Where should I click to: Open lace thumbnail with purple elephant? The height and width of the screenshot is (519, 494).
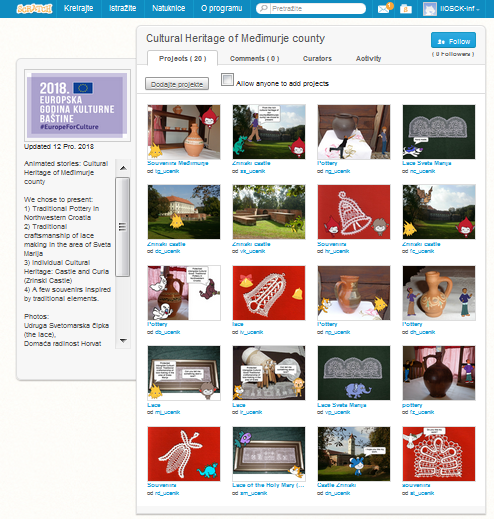[354, 373]
